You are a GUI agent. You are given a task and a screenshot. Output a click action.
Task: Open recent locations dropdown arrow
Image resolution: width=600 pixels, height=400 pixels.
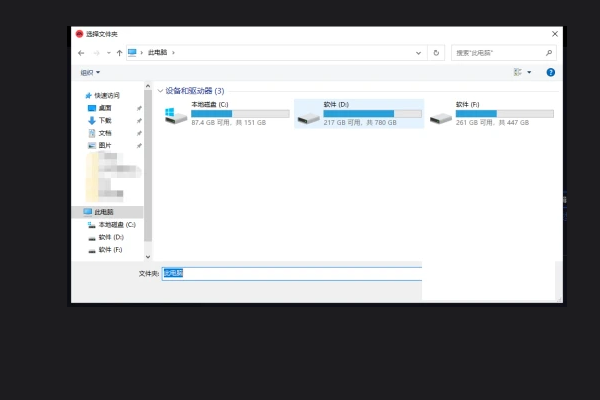[109, 53]
